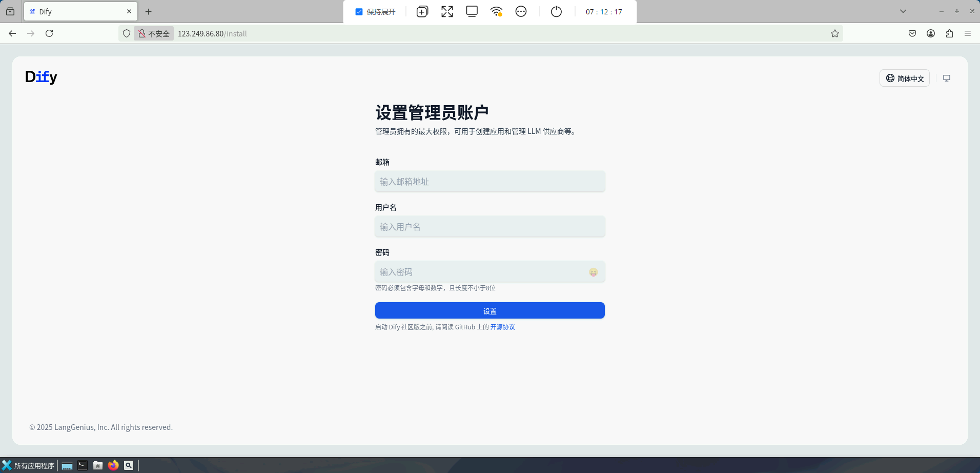This screenshot has width=980, height=473.
Task: Click the © 2025 LangGenius copyright text
Action: tap(101, 427)
